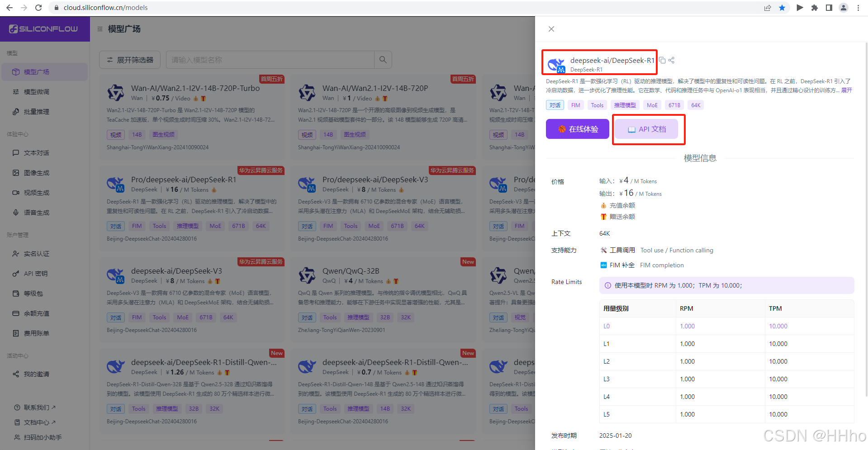The height and width of the screenshot is (450, 868).
Task: Open the 实名认证 page
Action: (35, 253)
